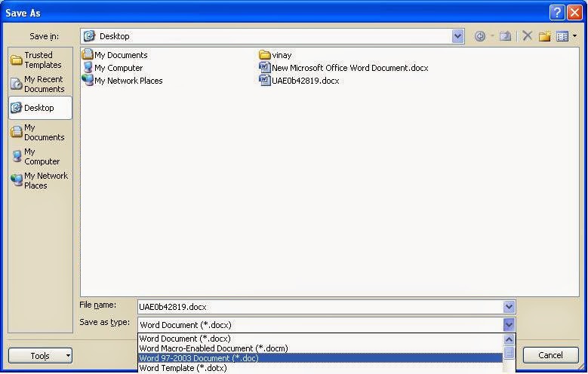588x374 pixels.
Task: Click the Delete X toolbar icon
Action: (x=528, y=36)
